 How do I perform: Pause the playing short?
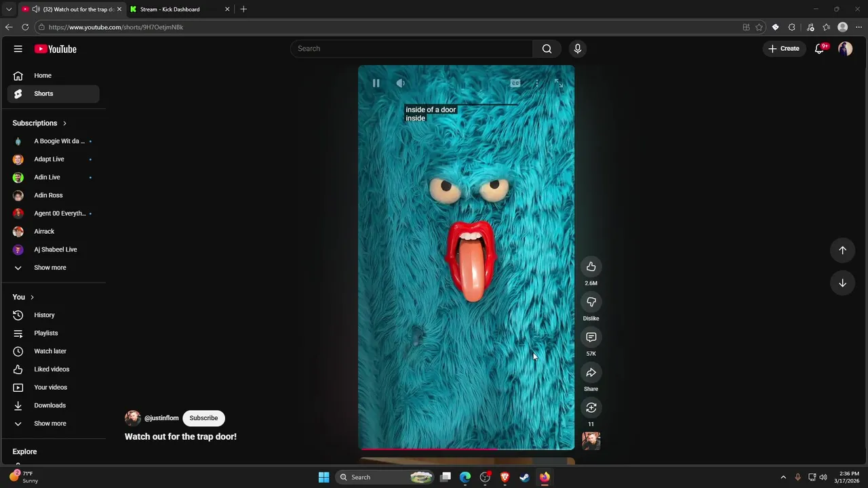(376, 83)
